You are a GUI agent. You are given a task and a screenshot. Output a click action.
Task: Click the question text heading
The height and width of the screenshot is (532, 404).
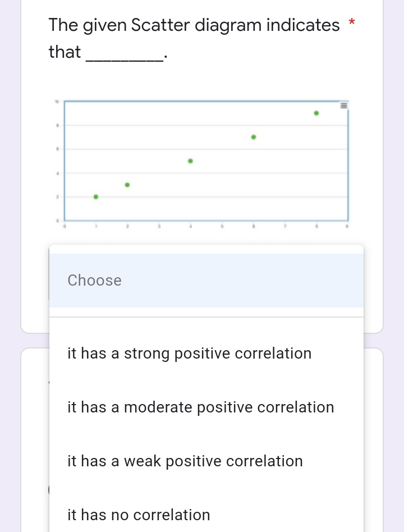pos(194,25)
